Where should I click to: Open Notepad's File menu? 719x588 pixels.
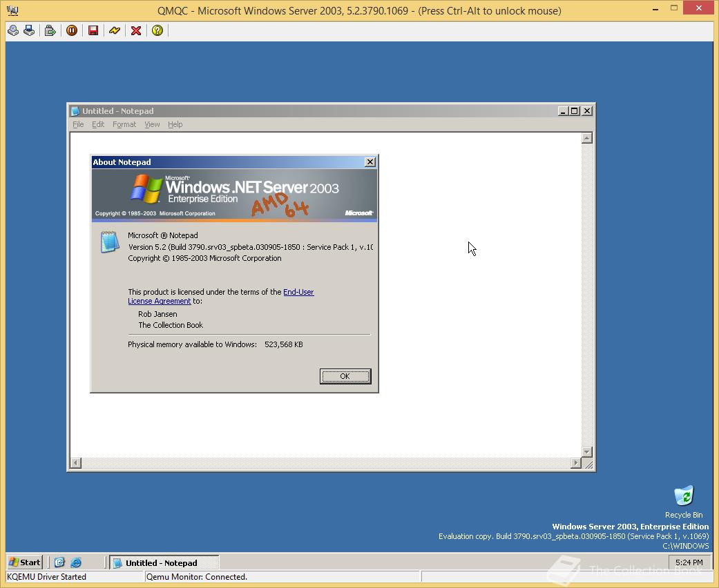tap(78, 124)
